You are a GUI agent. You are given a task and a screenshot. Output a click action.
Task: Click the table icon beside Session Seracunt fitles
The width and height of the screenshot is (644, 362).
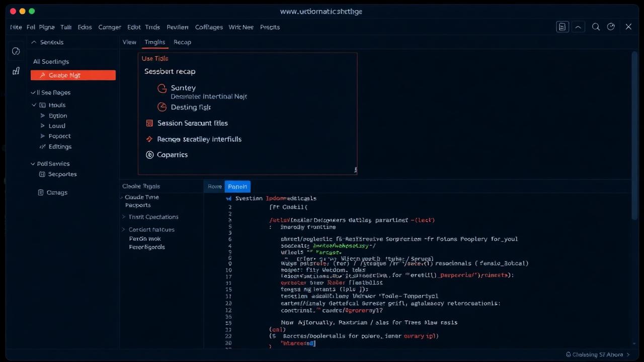(149, 123)
